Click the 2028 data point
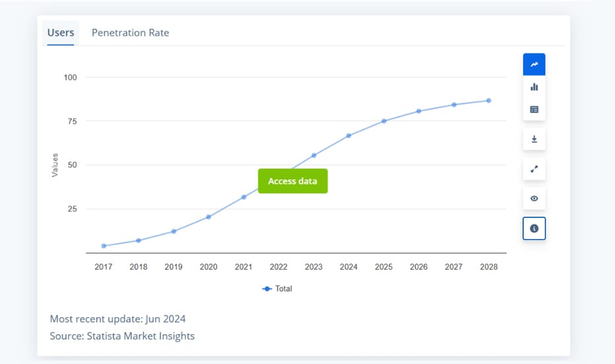 pyautogui.click(x=489, y=100)
